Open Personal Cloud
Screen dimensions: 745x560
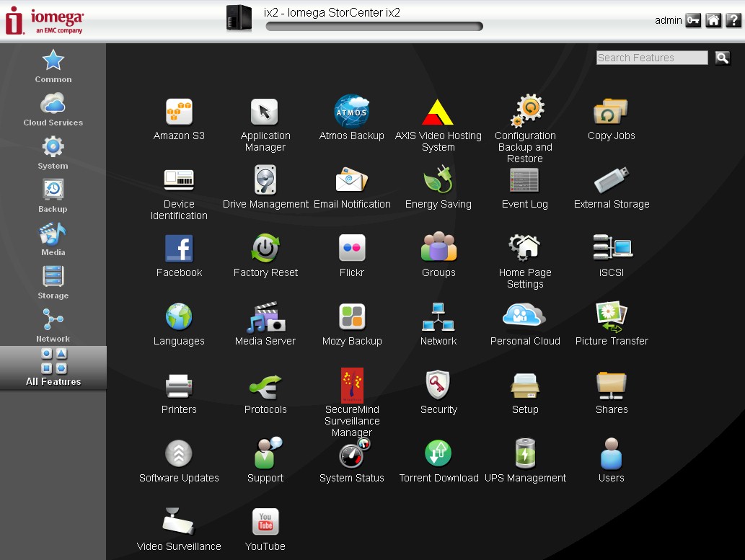(x=525, y=324)
